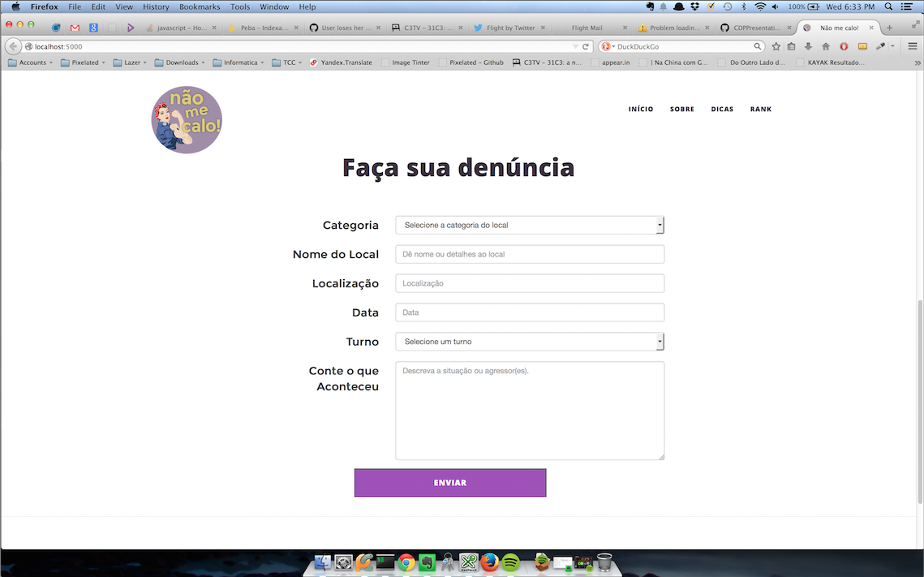924x577 pixels.
Task: Click the Firefox reload page button
Action: pyautogui.click(x=586, y=46)
